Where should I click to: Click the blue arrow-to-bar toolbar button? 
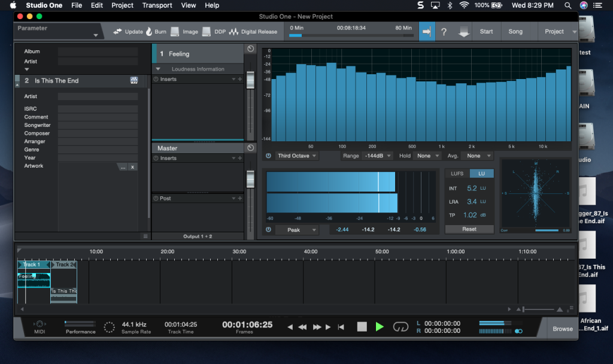426,31
